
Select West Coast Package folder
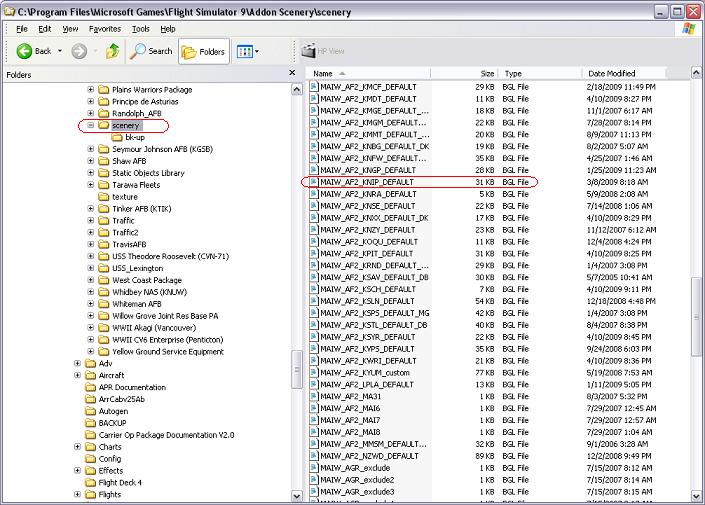(x=147, y=280)
